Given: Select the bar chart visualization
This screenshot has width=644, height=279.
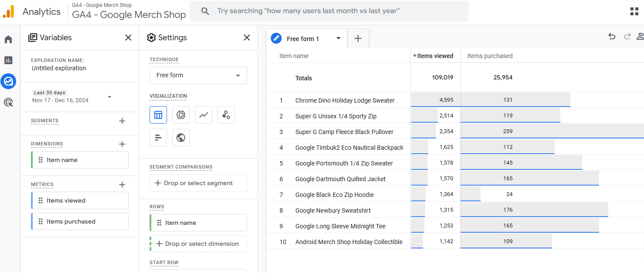Looking at the screenshot, I should (x=158, y=138).
